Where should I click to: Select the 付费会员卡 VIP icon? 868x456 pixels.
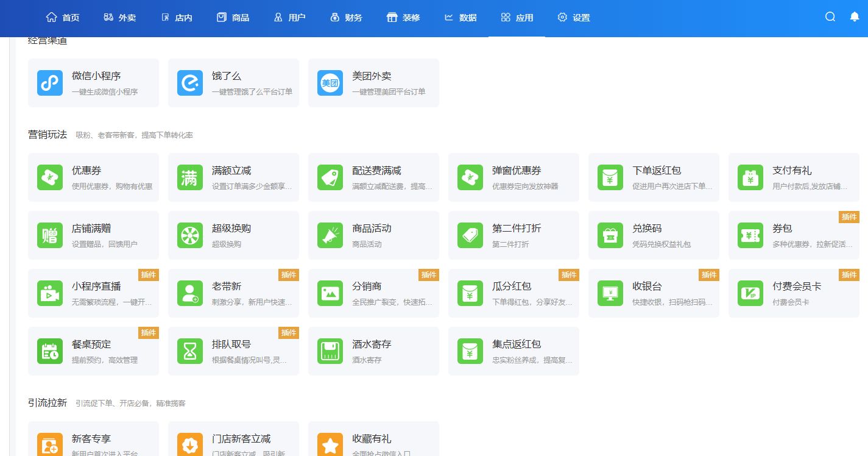click(x=750, y=293)
